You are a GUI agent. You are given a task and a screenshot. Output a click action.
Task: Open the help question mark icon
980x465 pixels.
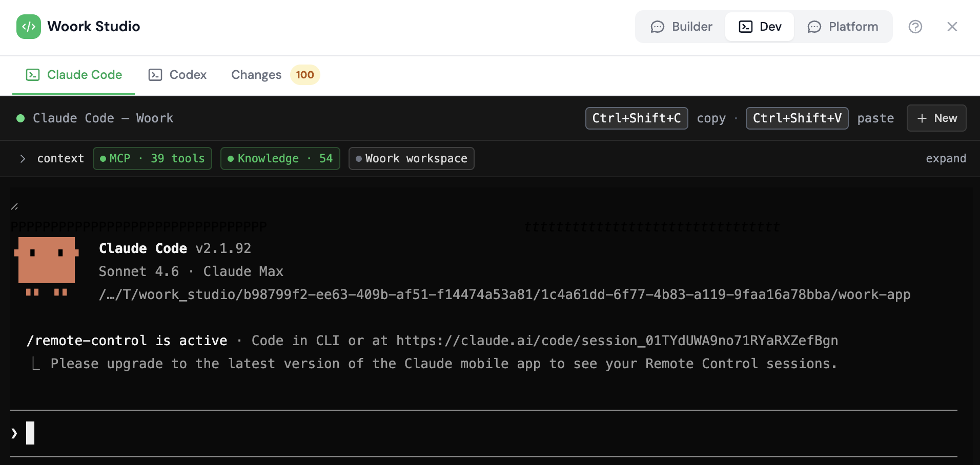[915, 27]
